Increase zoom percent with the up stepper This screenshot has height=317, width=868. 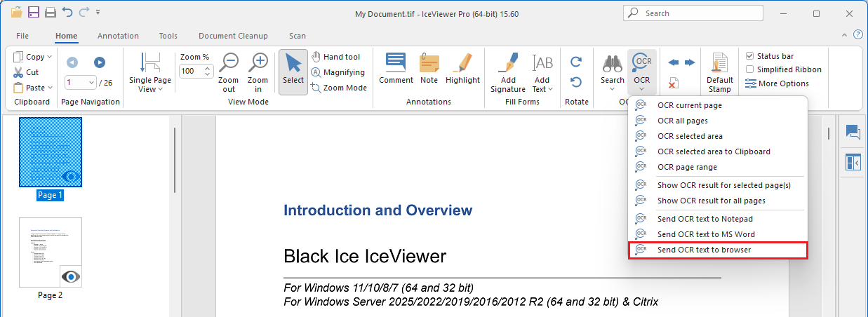click(208, 68)
